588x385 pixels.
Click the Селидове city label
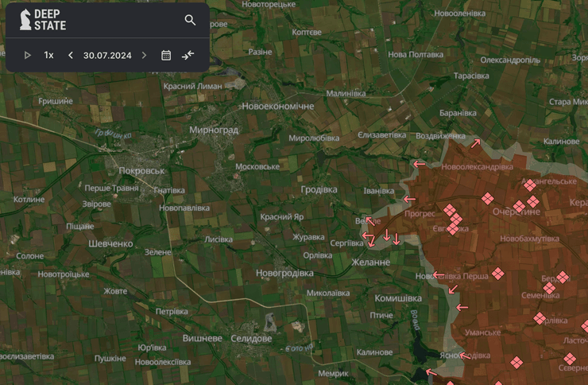click(x=250, y=339)
